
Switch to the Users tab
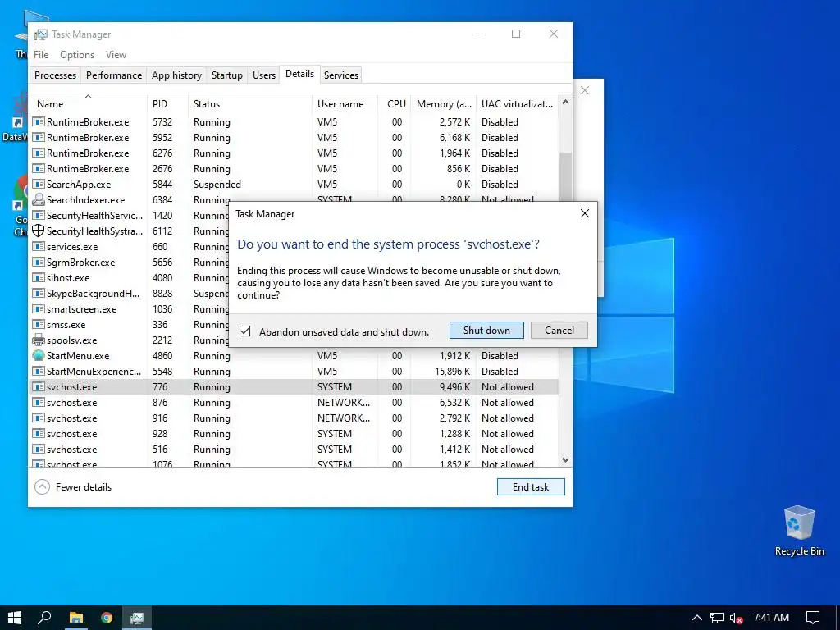pyautogui.click(x=263, y=75)
